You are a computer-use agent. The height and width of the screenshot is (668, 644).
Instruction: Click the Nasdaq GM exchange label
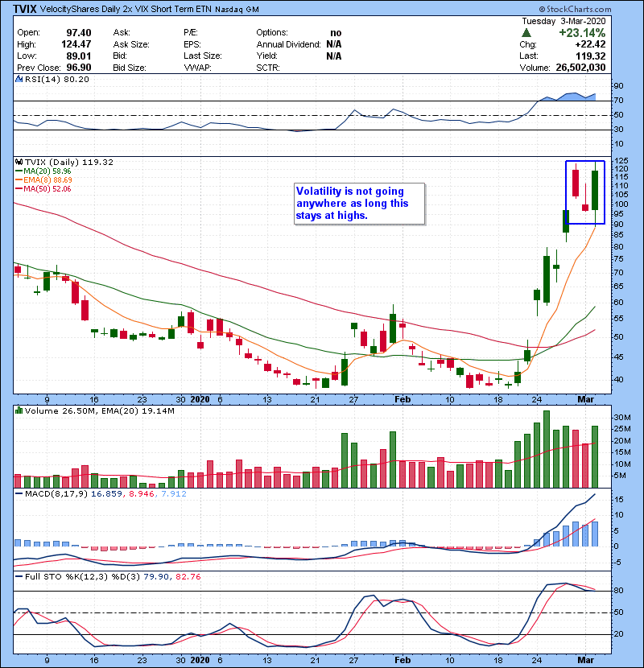[237, 10]
